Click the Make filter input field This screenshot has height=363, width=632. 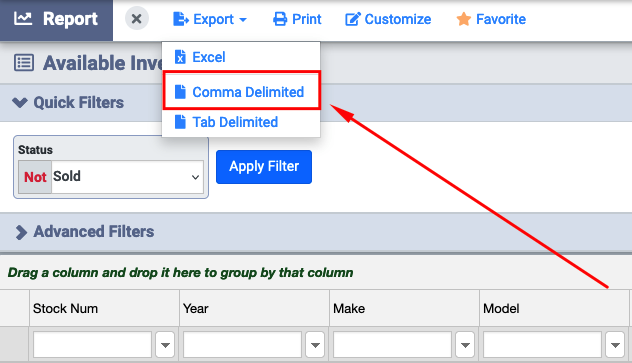click(x=392, y=344)
